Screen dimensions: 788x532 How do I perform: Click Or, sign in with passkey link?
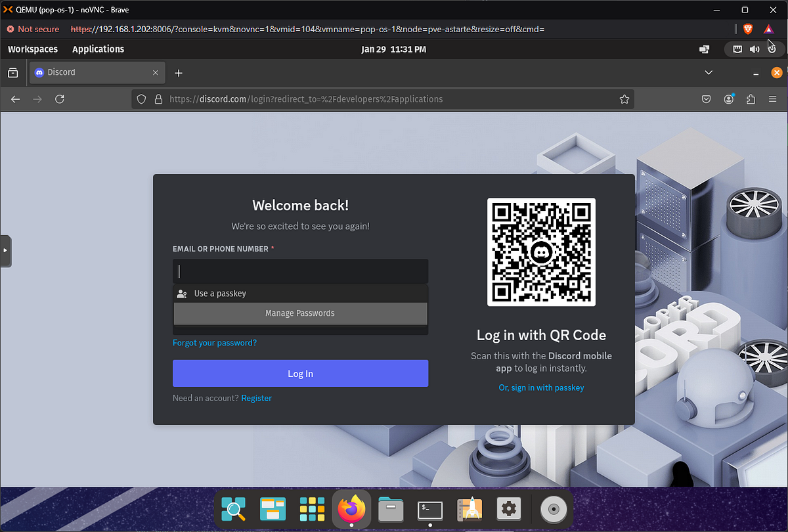point(541,388)
